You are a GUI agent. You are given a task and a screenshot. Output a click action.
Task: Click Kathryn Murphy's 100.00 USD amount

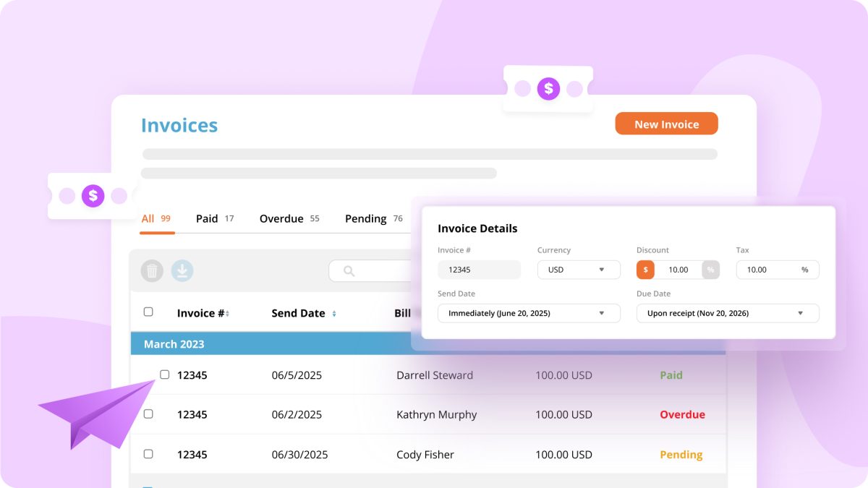click(563, 414)
